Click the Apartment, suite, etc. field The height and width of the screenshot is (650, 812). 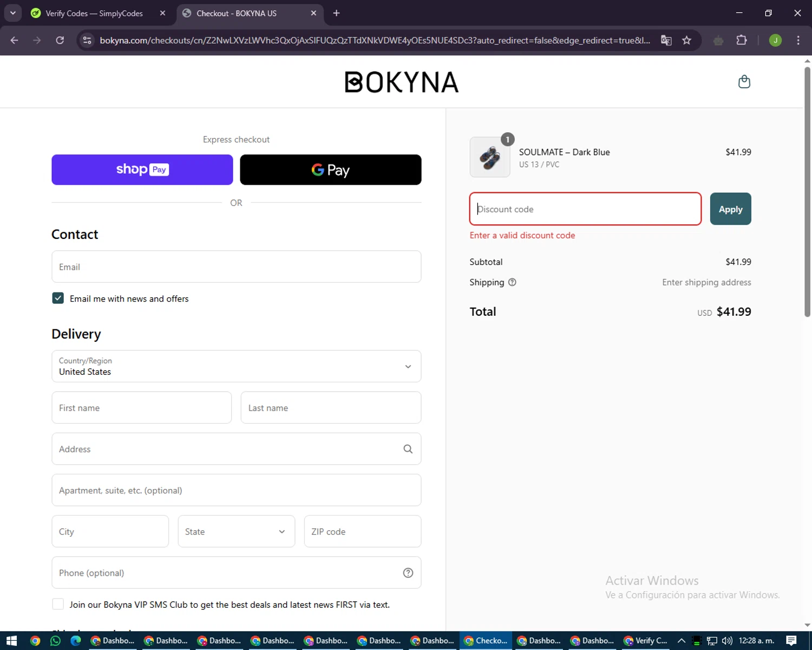click(237, 490)
